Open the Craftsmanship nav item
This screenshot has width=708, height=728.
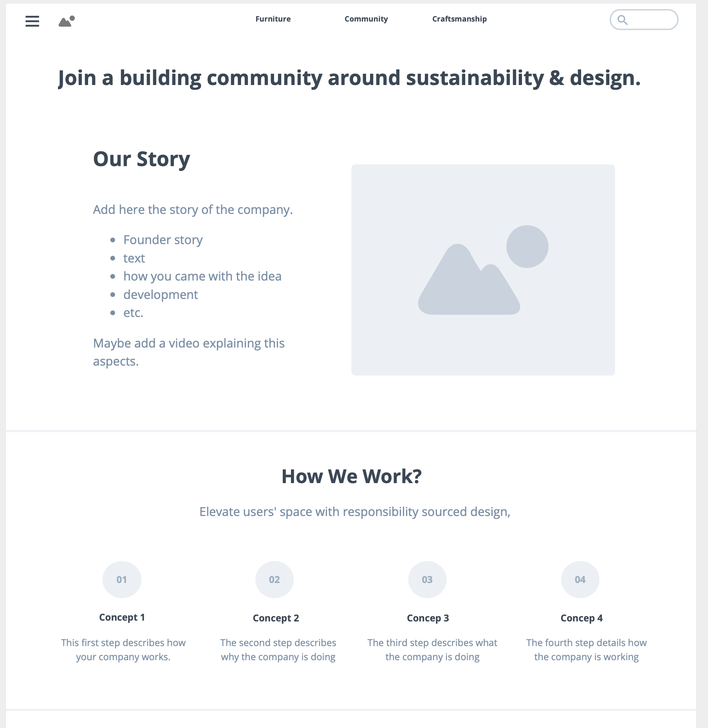459,19
